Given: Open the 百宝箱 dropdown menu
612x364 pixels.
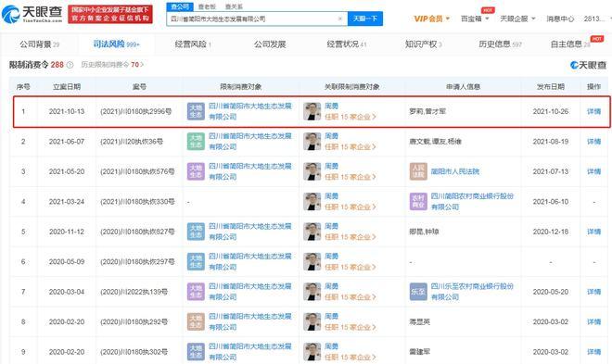Looking at the screenshot, I should (475, 19).
